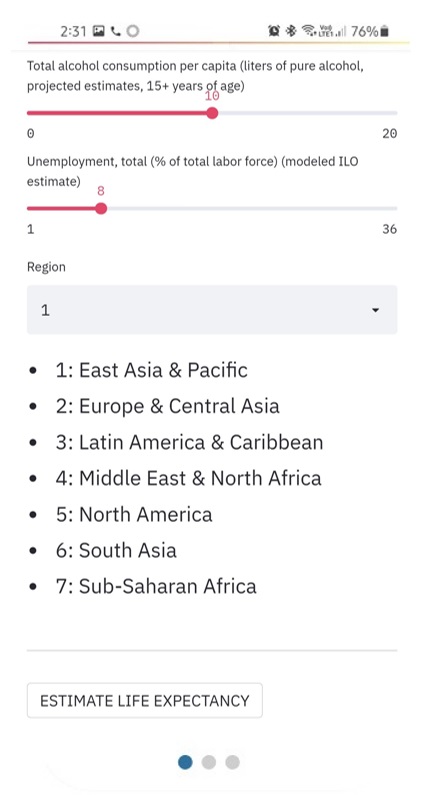This screenshot has width=427, height=795.
Task: Click the Region dropdown arrow
Action: pyautogui.click(x=375, y=310)
